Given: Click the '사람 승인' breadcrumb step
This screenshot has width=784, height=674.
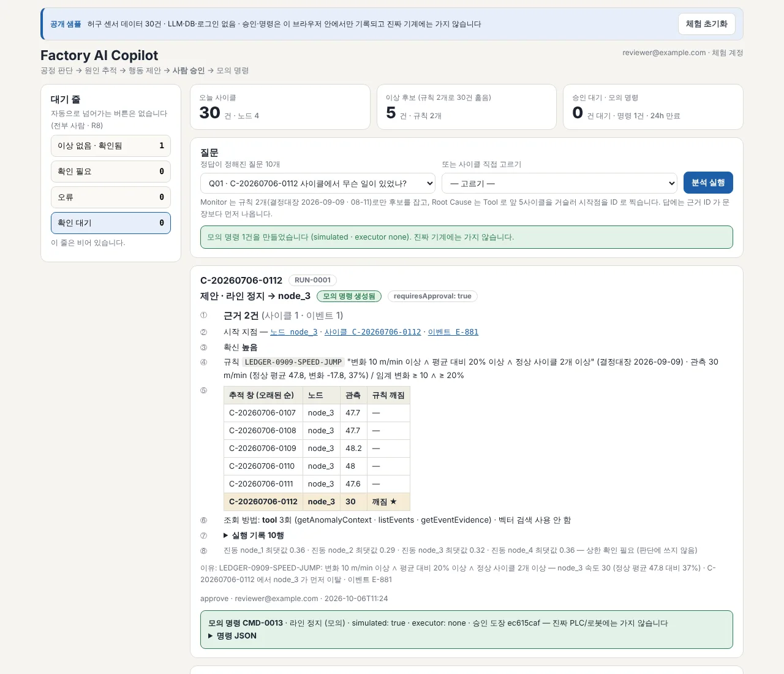Looking at the screenshot, I should click(189, 70).
